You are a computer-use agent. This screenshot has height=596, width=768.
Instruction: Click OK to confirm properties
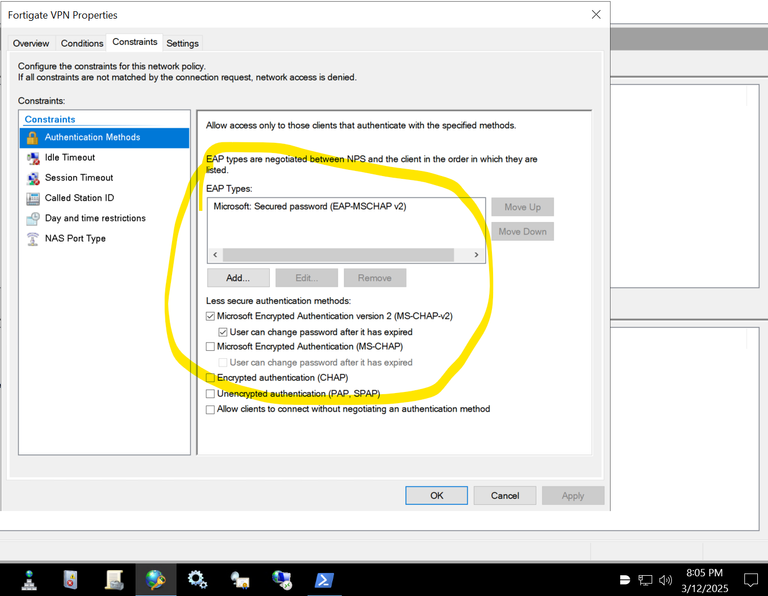436,496
